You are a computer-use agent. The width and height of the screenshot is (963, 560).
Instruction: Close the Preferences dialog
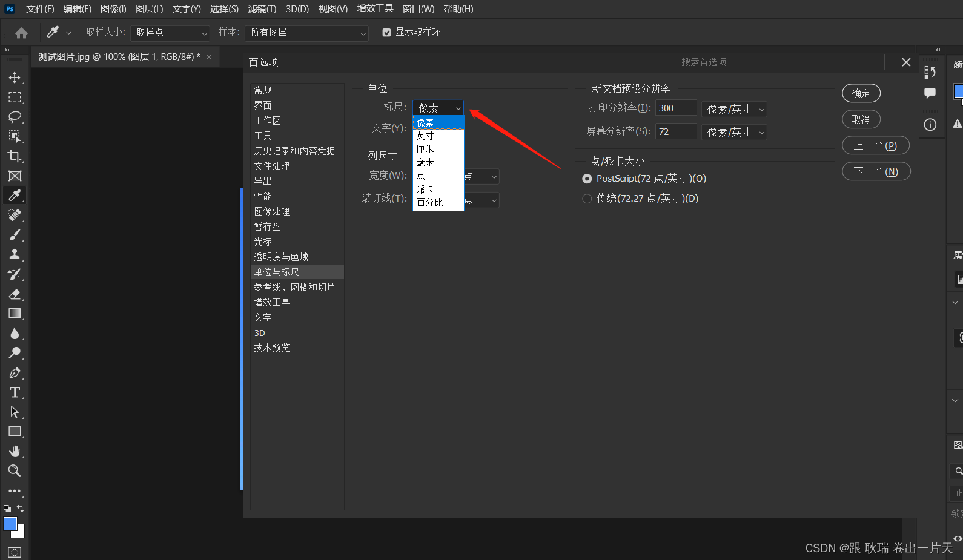pos(906,62)
